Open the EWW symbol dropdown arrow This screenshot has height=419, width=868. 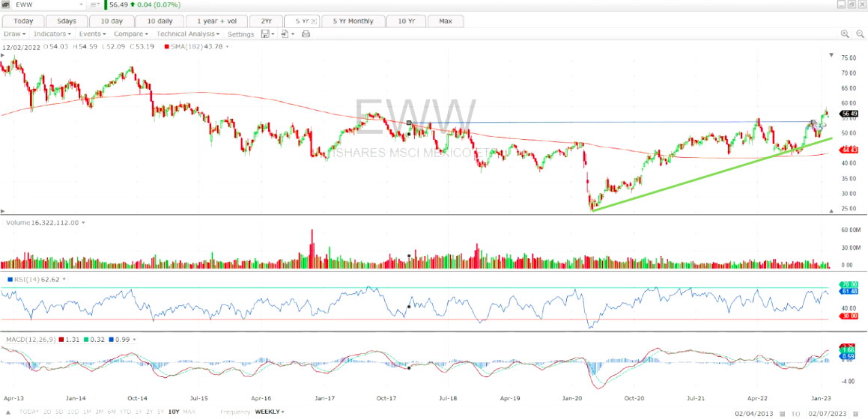point(82,4)
